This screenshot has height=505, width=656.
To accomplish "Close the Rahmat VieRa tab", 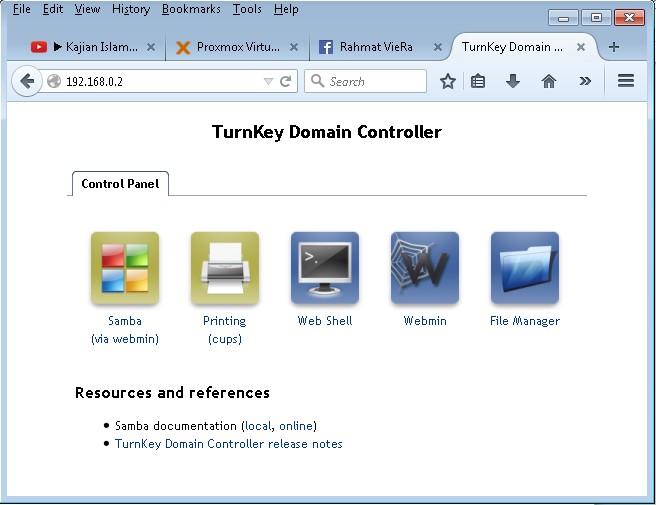I will coord(438,47).
